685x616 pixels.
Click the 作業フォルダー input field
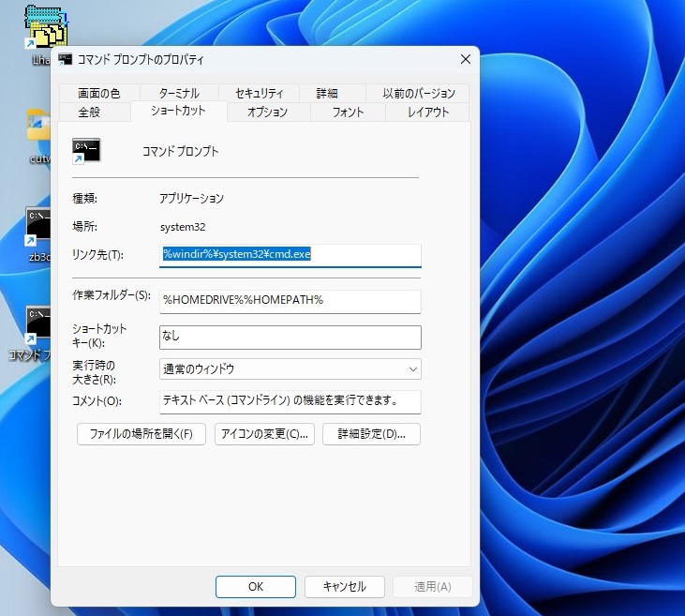point(290,301)
